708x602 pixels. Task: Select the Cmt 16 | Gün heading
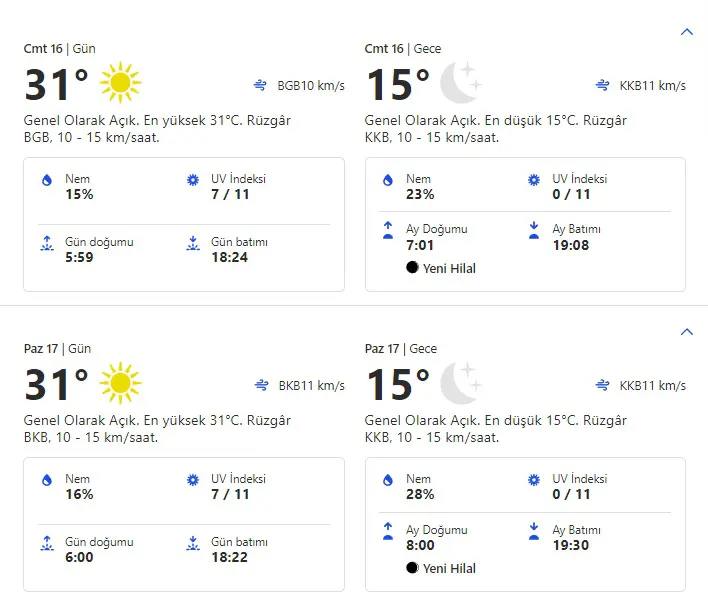coord(57,49)
